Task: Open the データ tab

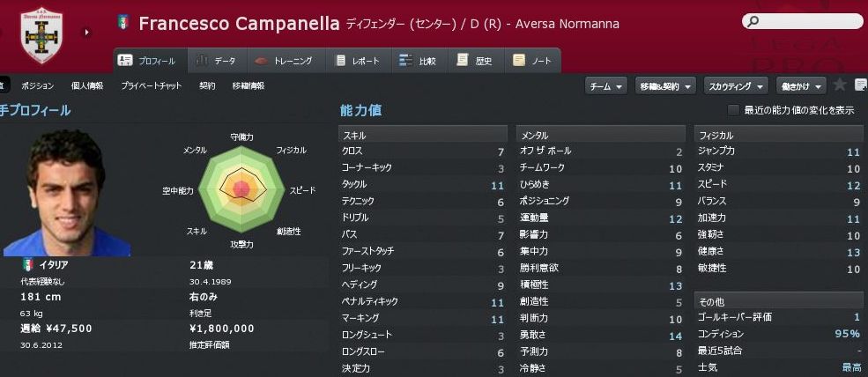Action: point(214,61)
